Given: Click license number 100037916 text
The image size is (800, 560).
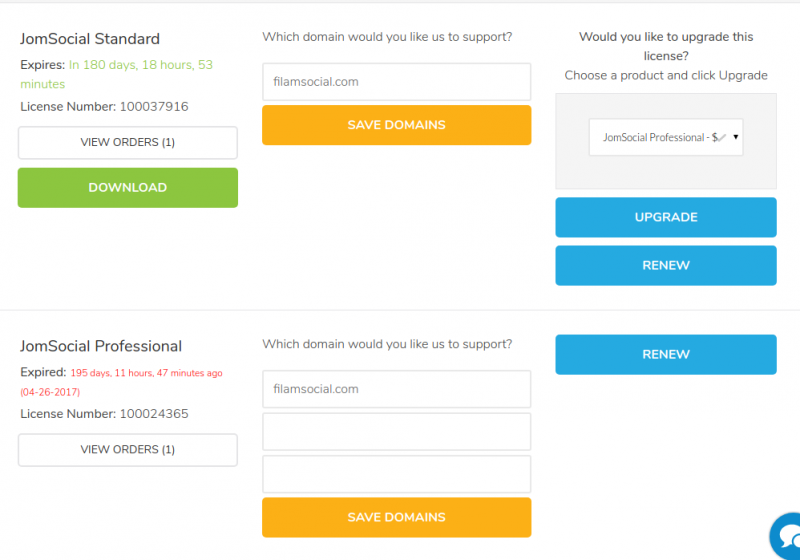Looking at the screenshot, I should (x=154, y=107).
